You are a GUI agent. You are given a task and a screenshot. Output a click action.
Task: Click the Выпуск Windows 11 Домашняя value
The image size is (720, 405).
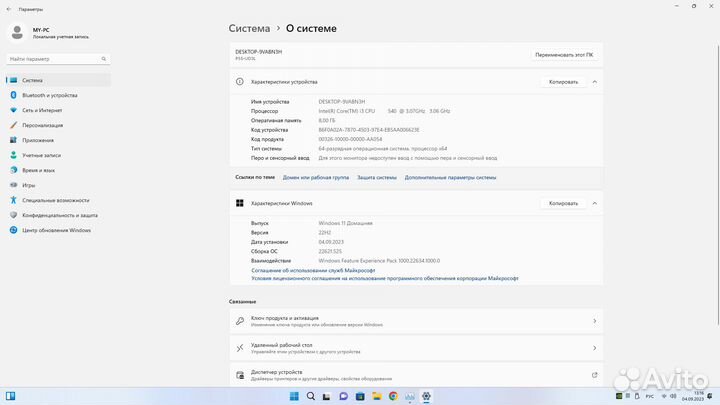click(x=345, y=223)
